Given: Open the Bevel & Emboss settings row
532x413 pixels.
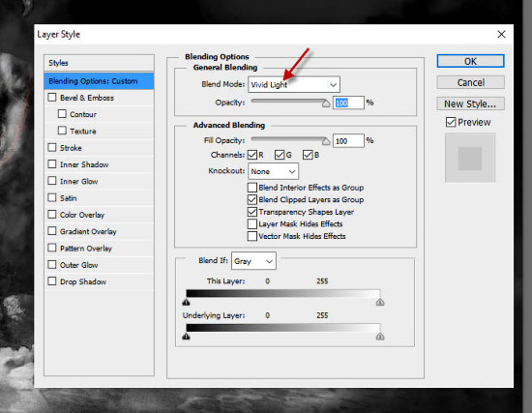Looking at the screenshot, I should [99, 98].
